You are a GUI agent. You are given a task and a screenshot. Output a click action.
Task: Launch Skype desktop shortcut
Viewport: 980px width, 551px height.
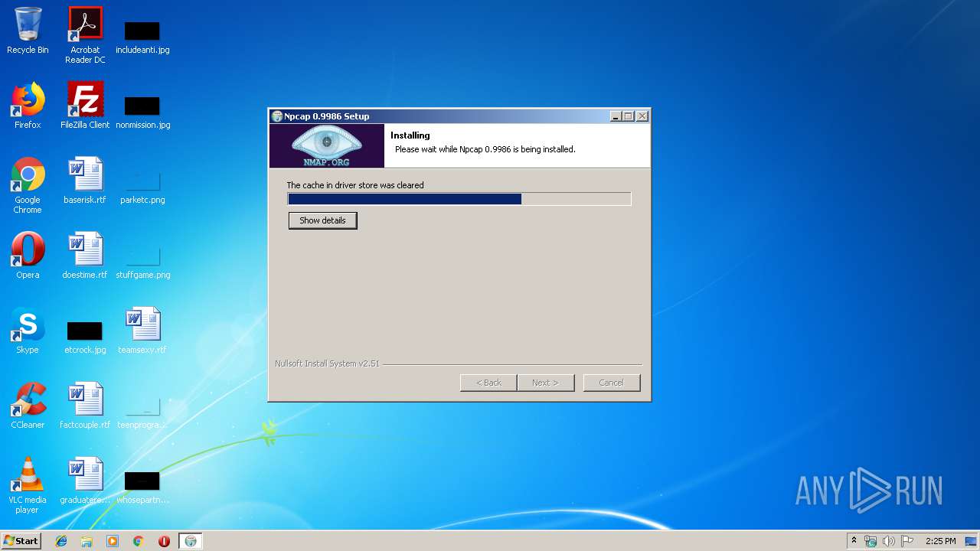[28, 331]
